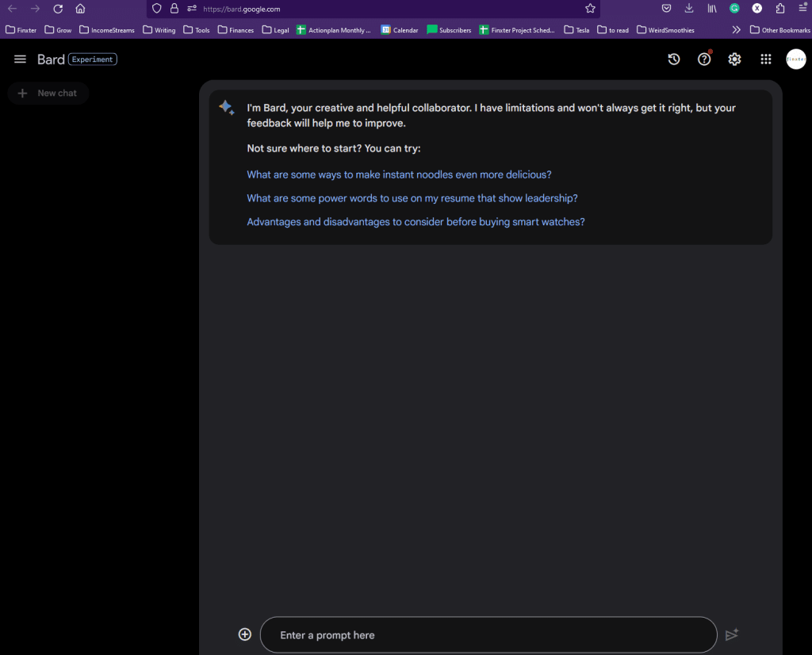Click the send prompt arrow icon
The width and height of the screenshot is (812, 655).
click(x=732, y=634)
